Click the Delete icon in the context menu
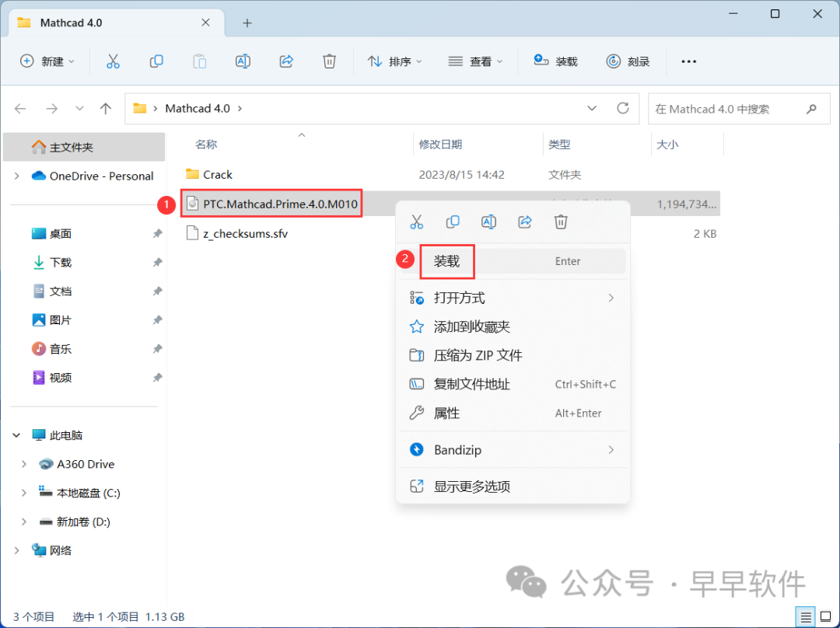Viewport: 840px width, 628px height. pos(561,222)
